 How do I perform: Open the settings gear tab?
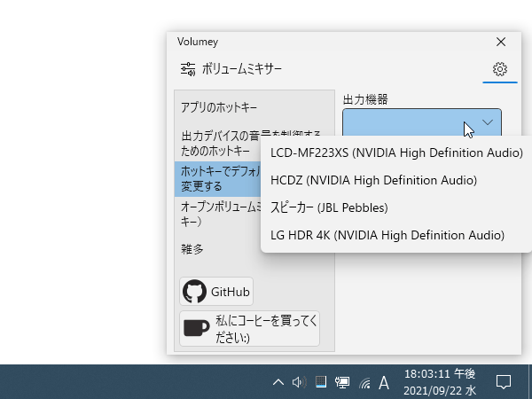[x=500, y=69]
